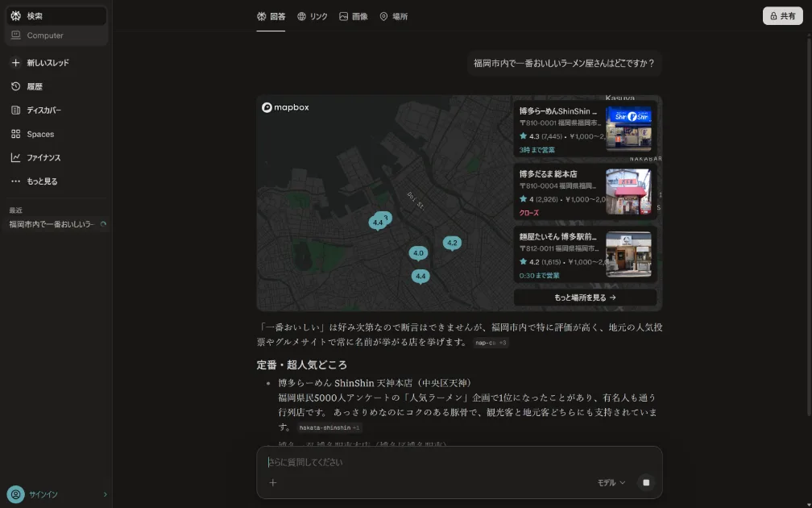Select the 4.0 rated map pin

pos(418,252)
